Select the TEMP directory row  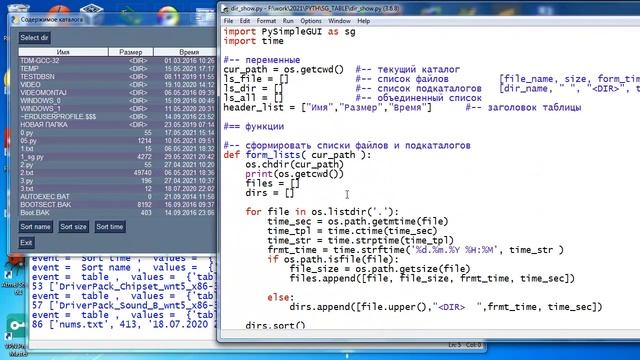118,69
